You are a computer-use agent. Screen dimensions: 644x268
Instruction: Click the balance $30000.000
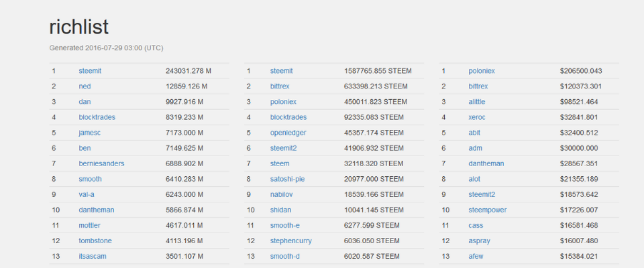(x=579, y=148)
